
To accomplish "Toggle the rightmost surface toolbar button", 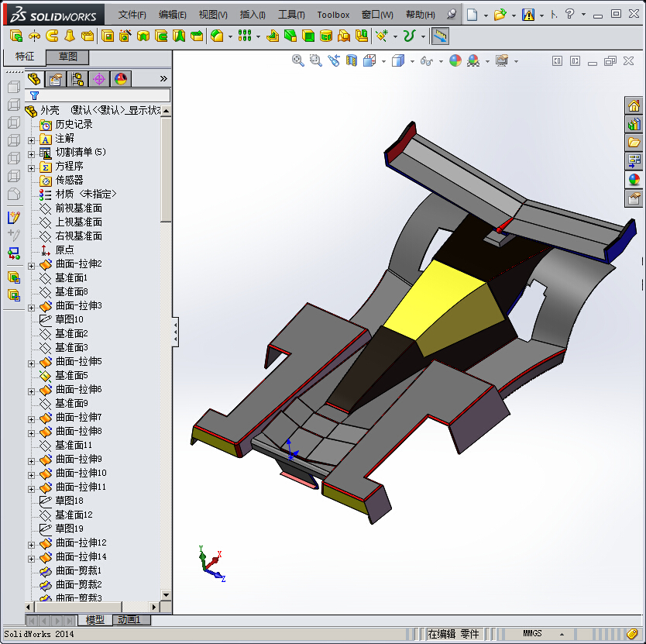I will click(x=440, y=36).
